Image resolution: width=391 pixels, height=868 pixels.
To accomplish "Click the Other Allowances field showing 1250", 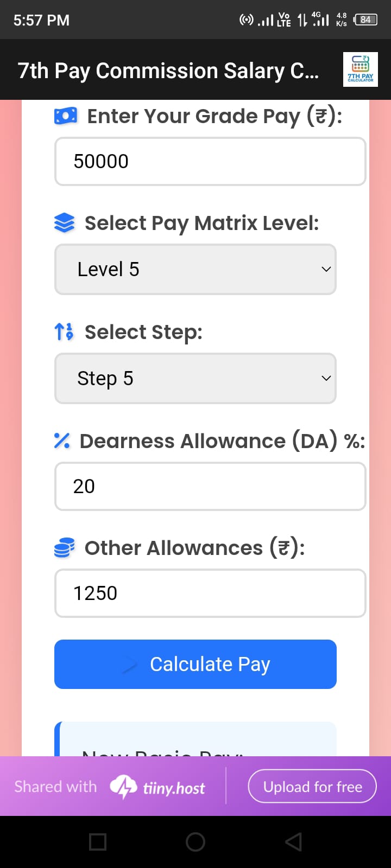I will click(x=210, y=593).
